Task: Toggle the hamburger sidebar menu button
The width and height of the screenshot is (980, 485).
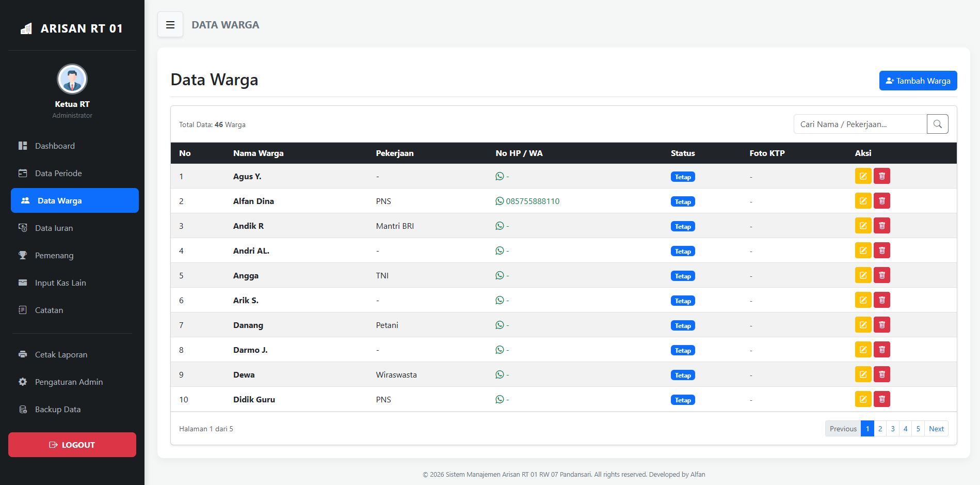Action: tap(170, 25)
